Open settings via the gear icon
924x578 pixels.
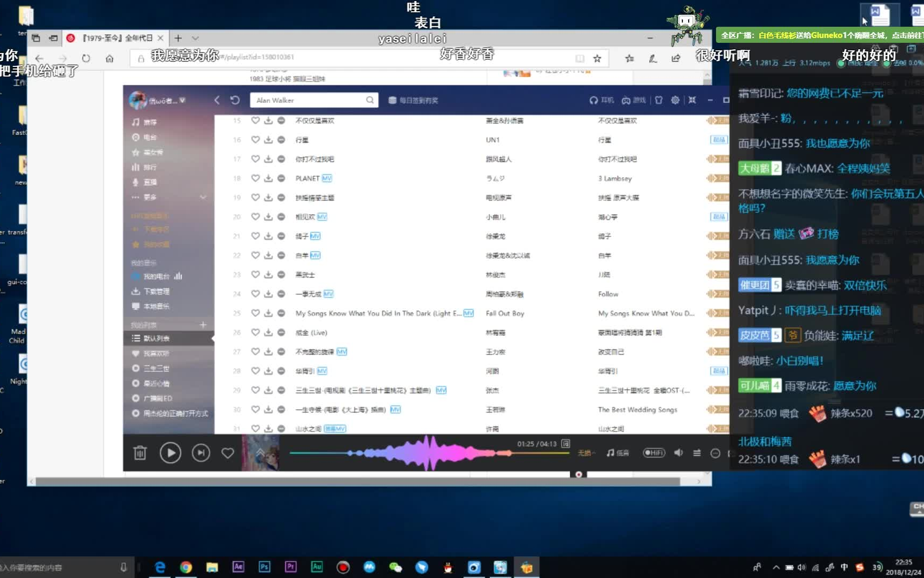point(675,101)
